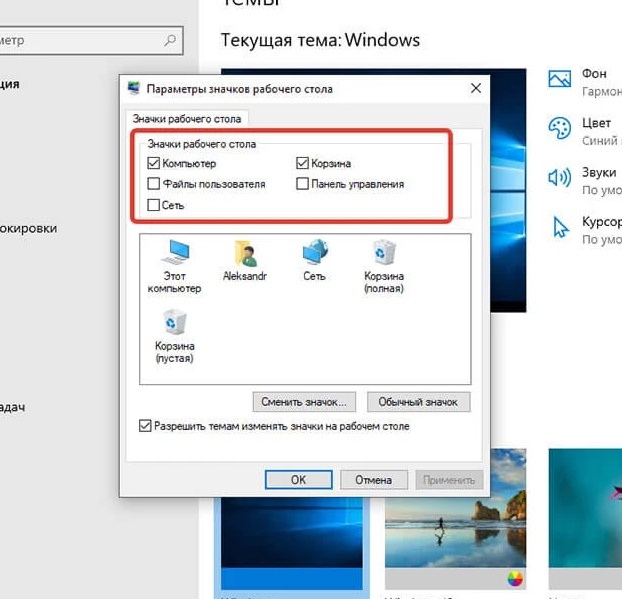This screenshot has height=599, width=622.
Task: Click the Цвет palette icon
Action: tap(560, 128)
